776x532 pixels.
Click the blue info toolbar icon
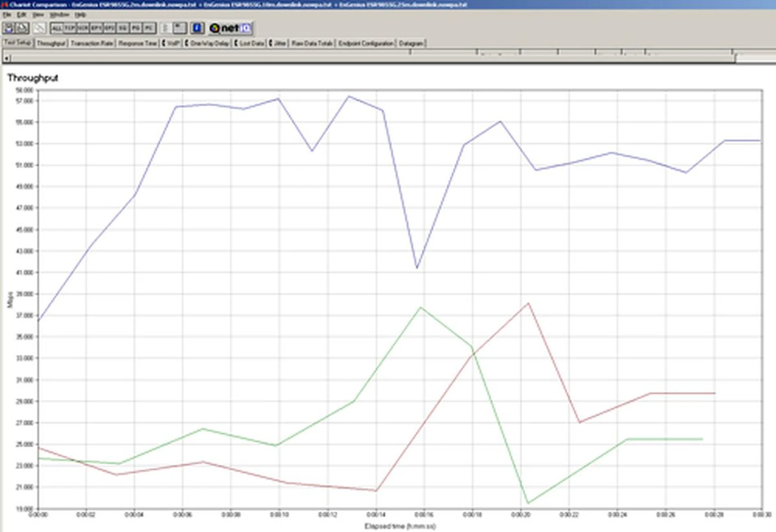(197, 28)
